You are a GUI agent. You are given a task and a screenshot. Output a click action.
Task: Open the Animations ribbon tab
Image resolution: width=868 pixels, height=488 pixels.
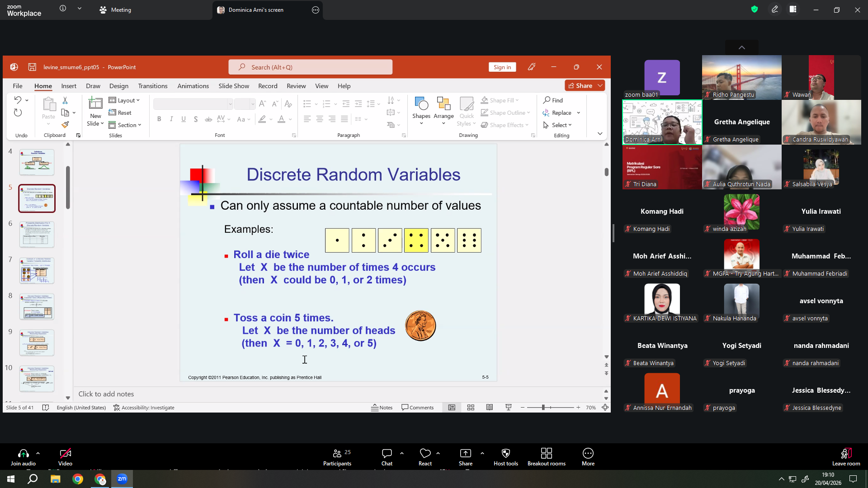coord(193,86)
